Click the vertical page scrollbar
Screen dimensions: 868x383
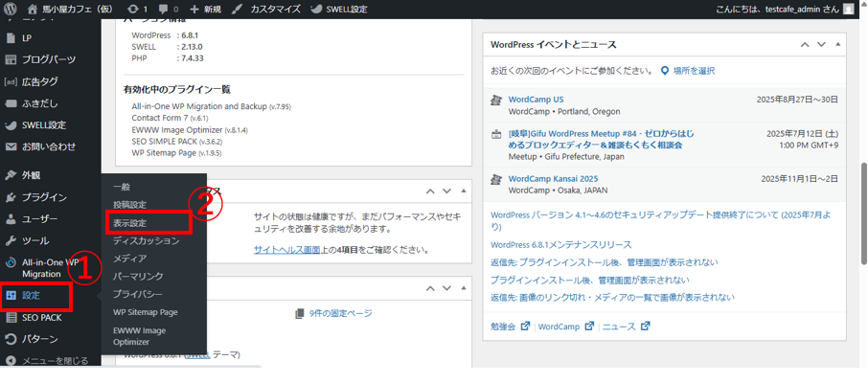pyautogui.click(x=863, y=214)
